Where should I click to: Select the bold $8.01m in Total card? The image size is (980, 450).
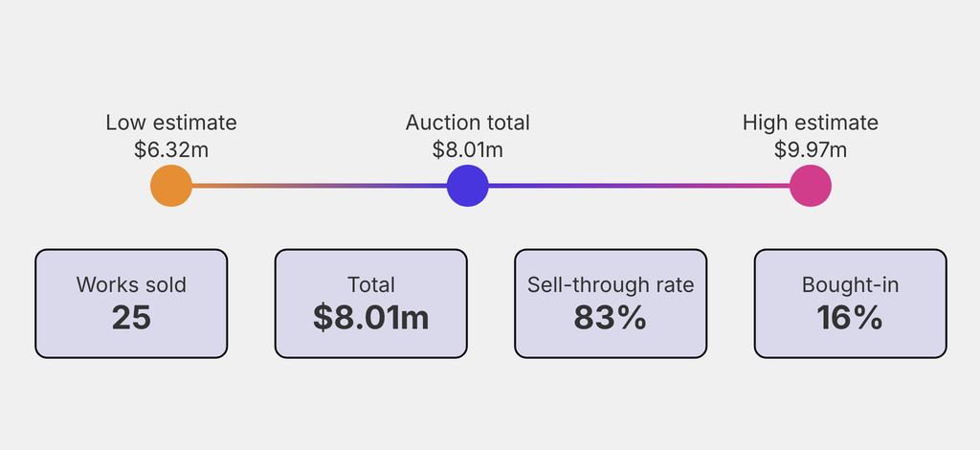[371, 317]
